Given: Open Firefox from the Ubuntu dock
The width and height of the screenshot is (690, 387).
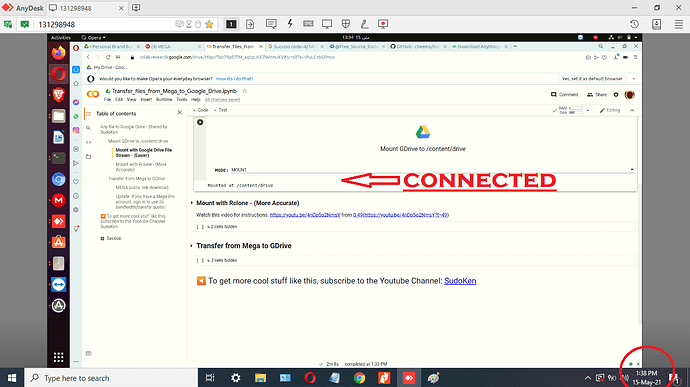Looking at the screenshot, I should tap(59, 53).
